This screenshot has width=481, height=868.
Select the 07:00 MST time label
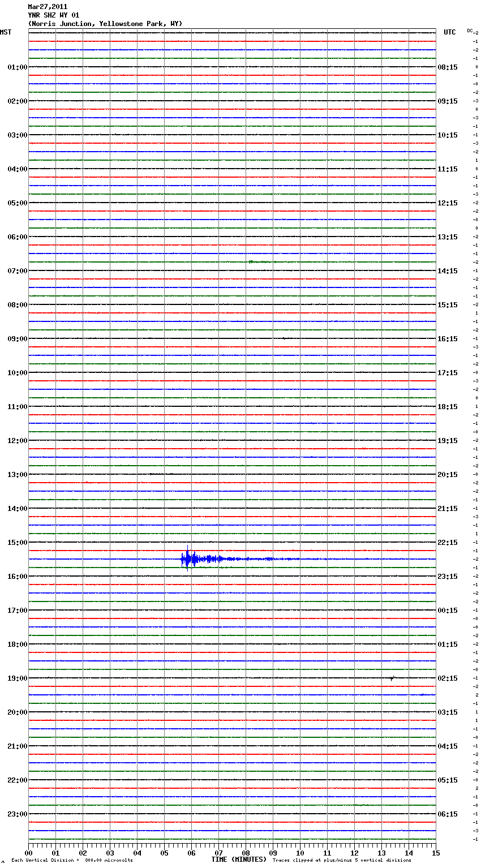click(x=18, y=271)
